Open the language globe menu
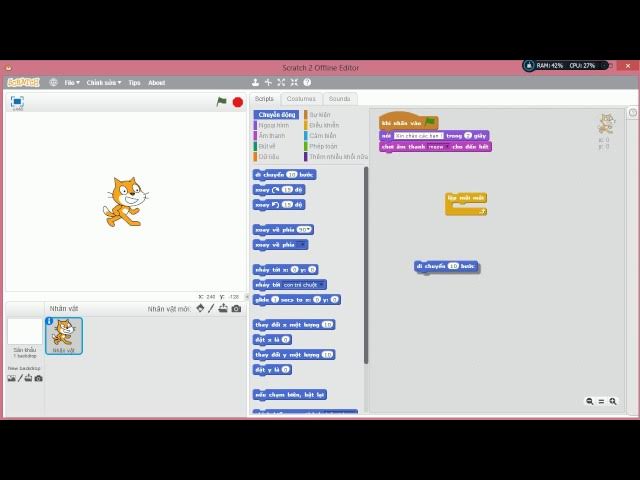The image size is (640, 480). pos(53,83)
